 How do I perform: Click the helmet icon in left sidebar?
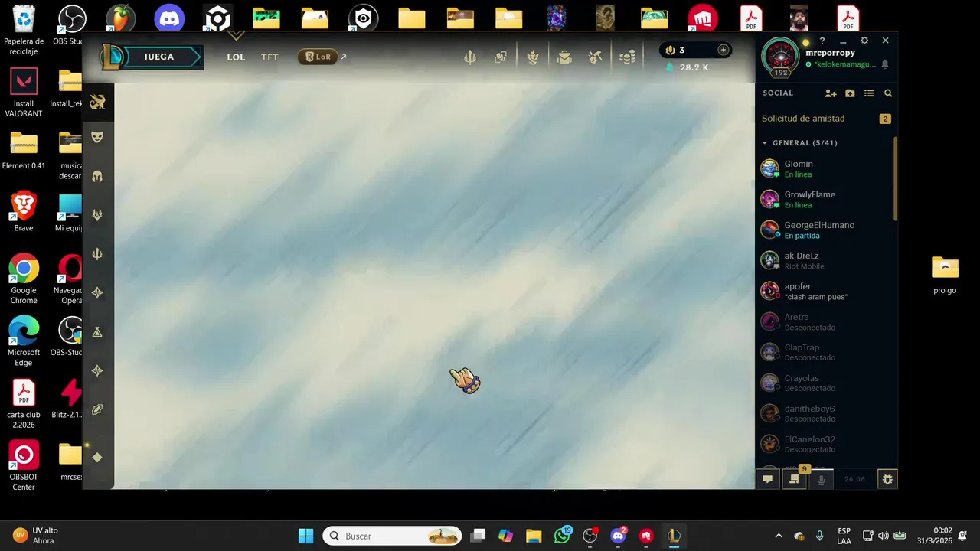coord(97,176)
